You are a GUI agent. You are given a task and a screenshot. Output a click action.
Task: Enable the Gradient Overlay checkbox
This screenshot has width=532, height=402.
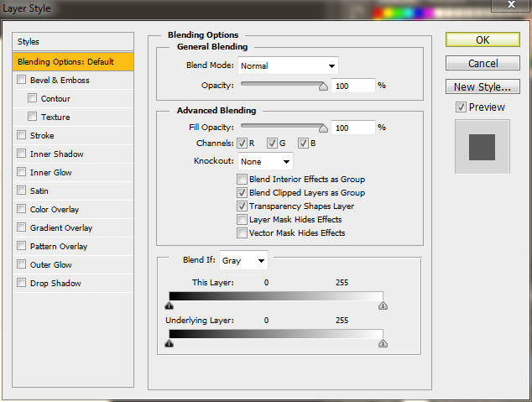21,227
